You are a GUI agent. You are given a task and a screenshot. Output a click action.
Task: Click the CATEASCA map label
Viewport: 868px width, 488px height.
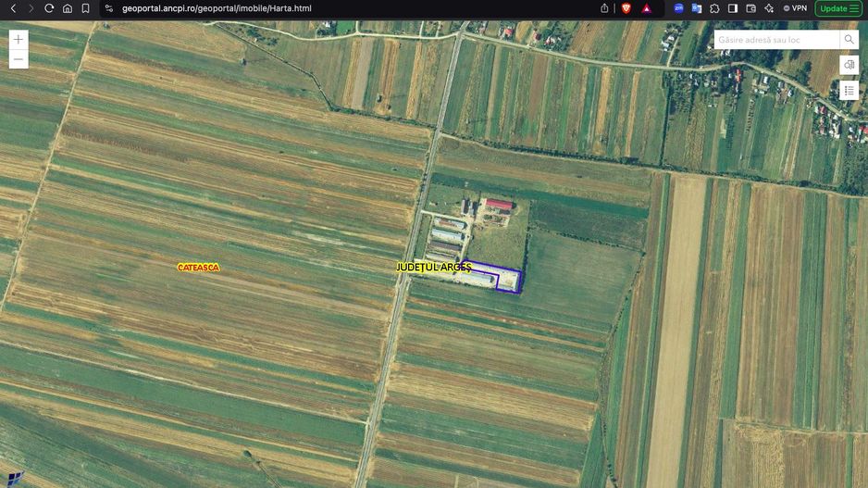point(198,268)
